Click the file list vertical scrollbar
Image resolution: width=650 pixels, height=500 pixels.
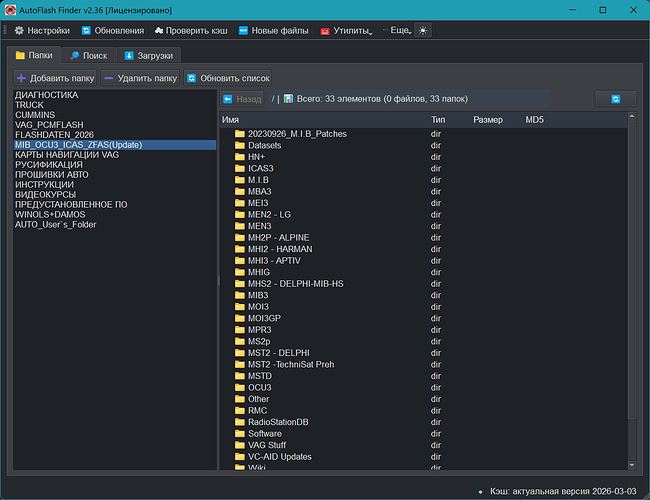coord(632,290)
